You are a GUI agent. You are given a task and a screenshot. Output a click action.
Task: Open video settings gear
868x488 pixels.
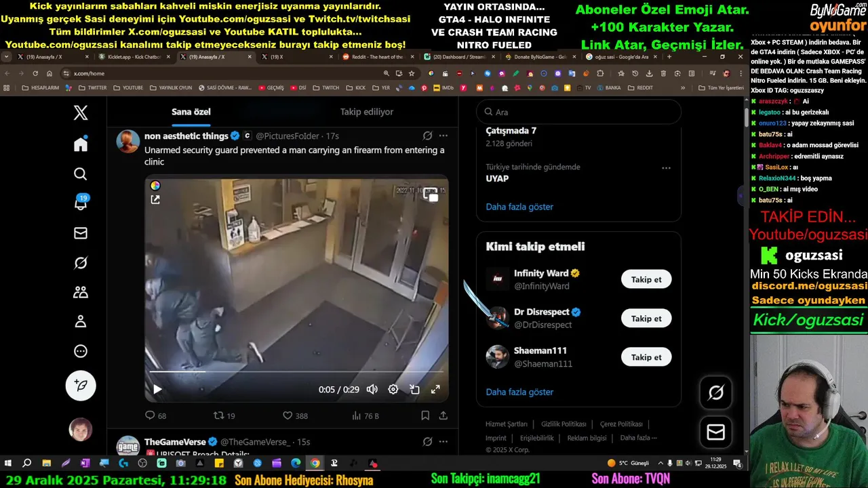[x=393, y=389]
